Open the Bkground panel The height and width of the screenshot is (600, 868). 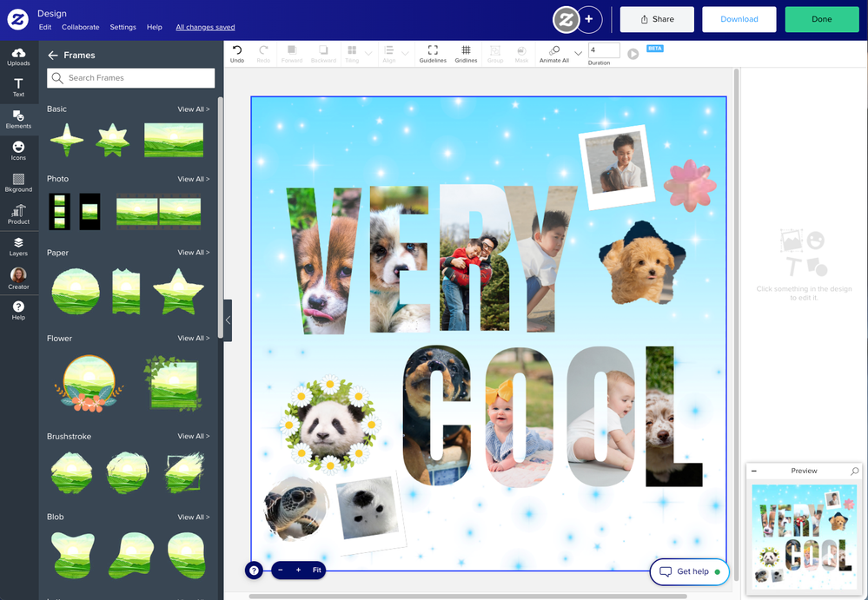click(x=18, y=182)
